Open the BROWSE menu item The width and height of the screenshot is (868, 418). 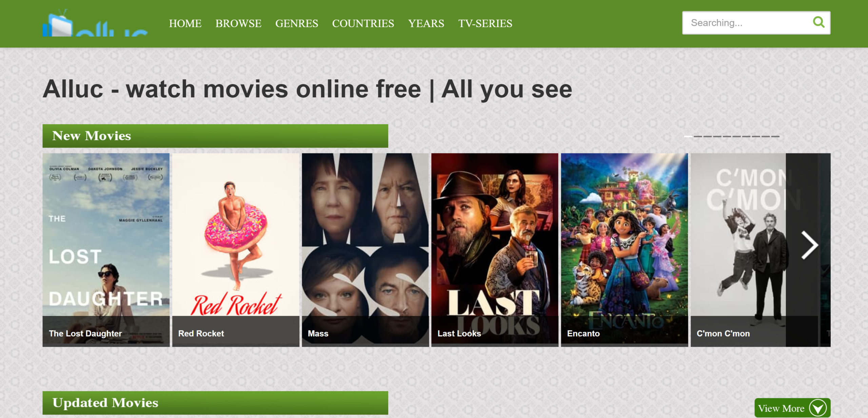tap(238, 23)
